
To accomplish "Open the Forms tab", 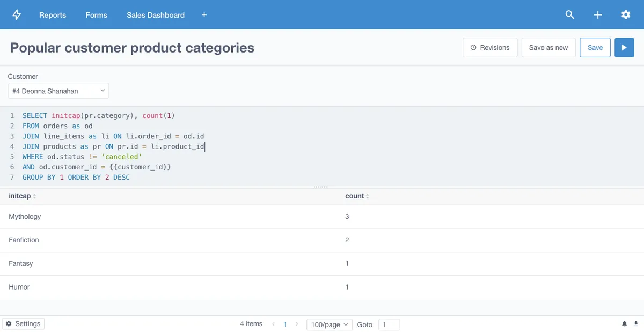I will point(97,15).
